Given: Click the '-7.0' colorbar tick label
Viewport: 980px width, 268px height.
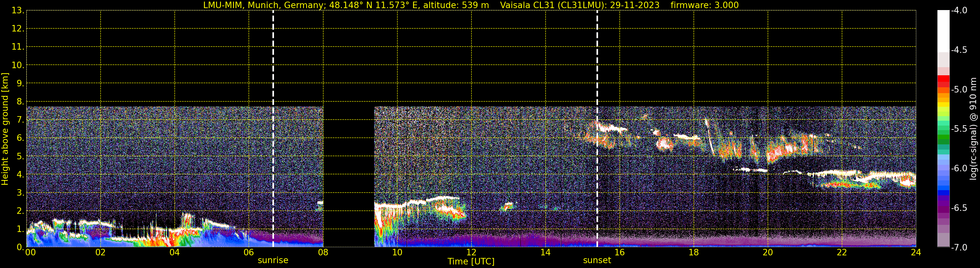Looking at the screenshot, I should (959, 247).
